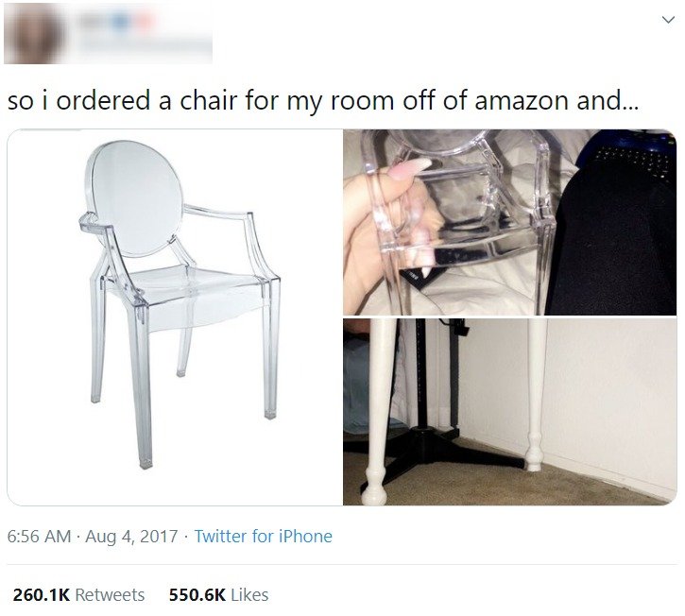
Task: Open the photo of hand holding tiny chair
Action: [x=510, y=222]
